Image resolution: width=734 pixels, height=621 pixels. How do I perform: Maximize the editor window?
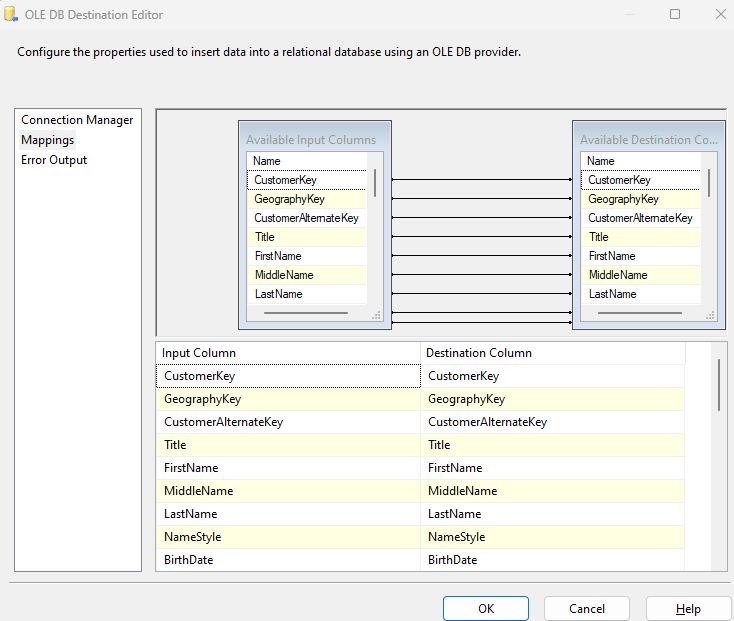pos(675,14)
